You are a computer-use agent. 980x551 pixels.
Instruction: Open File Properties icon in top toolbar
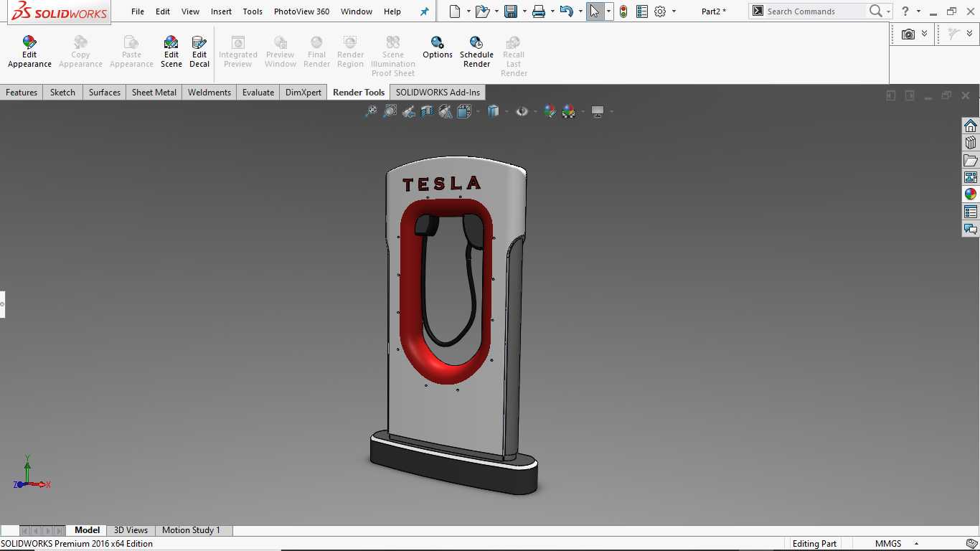pyautogui.click(x=642, y=11)
